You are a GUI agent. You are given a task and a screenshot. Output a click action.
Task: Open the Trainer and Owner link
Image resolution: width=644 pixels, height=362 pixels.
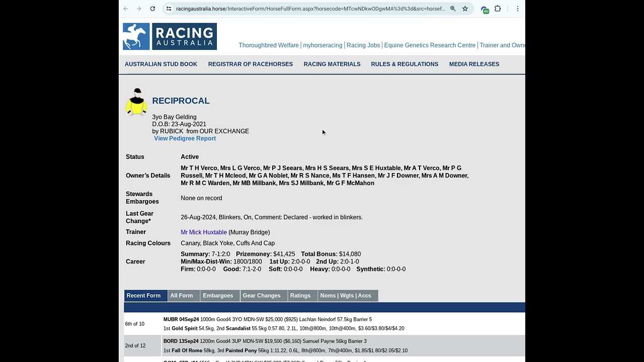click(502, 45)
